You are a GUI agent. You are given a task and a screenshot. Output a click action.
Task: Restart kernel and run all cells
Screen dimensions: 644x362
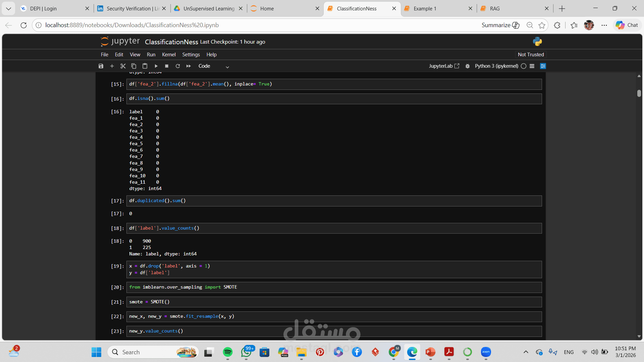[189, 66]
